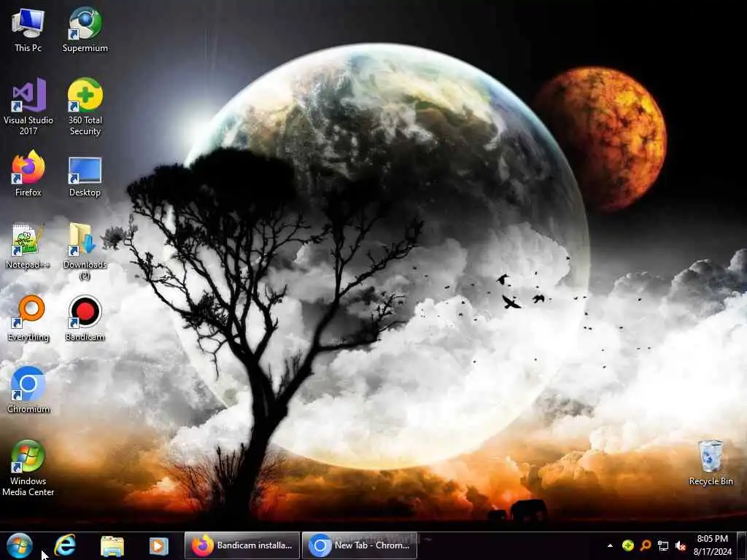Select the Desktop shortcut icon
Viewport: 747px width, 560px height.
(x=85, y=176)
